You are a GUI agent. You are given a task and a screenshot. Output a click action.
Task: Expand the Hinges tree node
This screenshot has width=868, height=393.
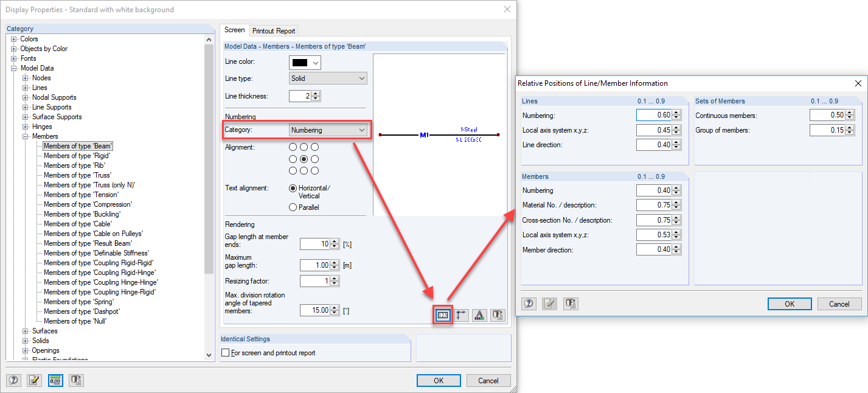(x=26, y=127)
